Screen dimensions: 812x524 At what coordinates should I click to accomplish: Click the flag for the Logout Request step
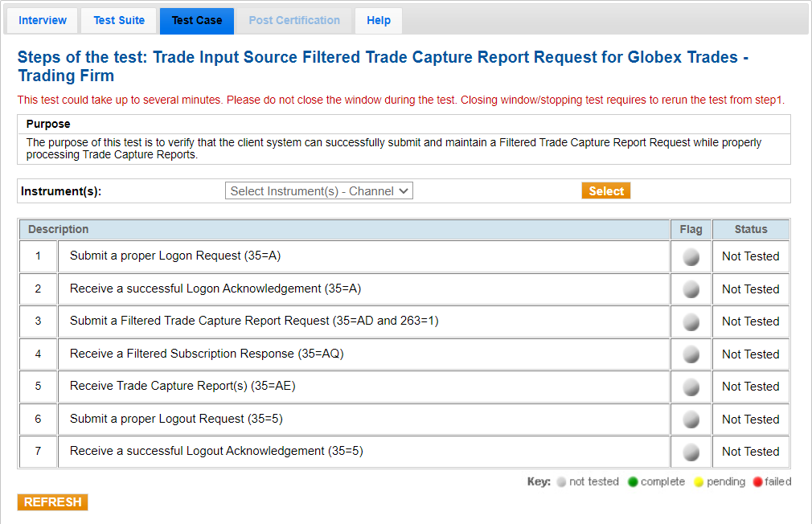click(691, 419)
